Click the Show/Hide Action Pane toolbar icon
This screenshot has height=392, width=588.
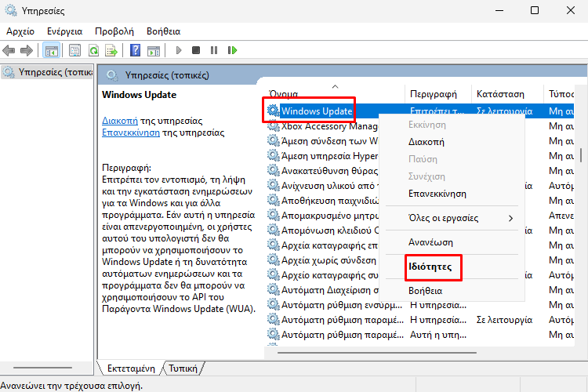click(154, 50)
